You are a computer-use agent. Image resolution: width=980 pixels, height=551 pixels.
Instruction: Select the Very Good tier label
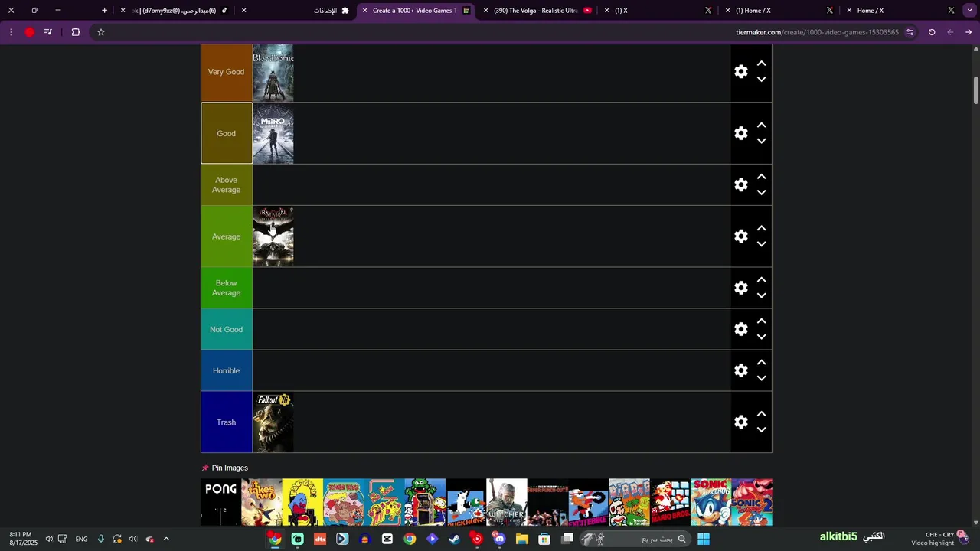coord(226,72)
